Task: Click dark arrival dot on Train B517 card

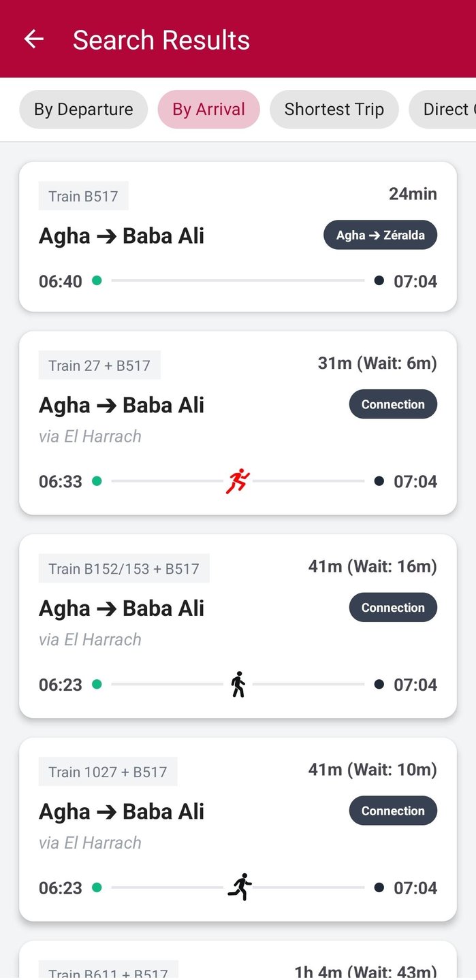Action: (x=379, y=280)
